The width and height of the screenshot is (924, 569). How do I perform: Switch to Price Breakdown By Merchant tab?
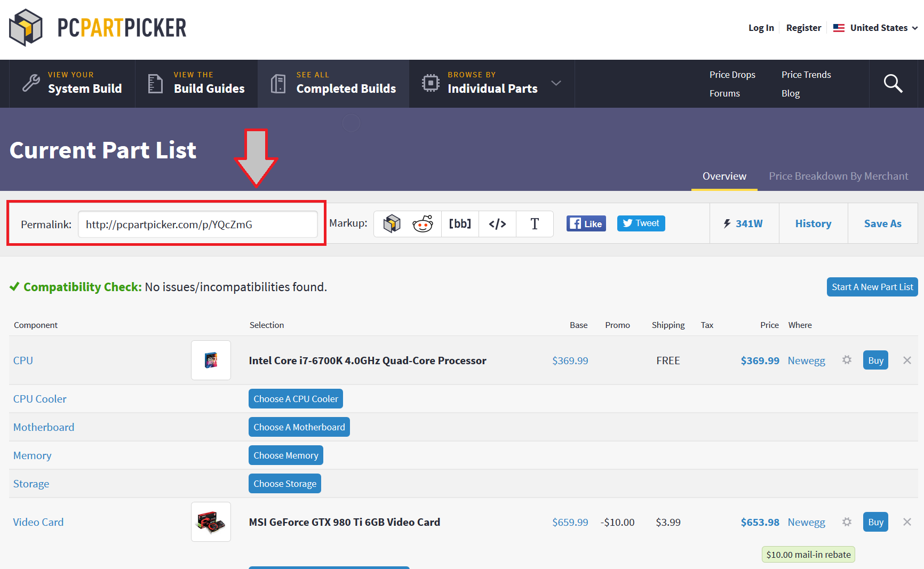[839, 176]
